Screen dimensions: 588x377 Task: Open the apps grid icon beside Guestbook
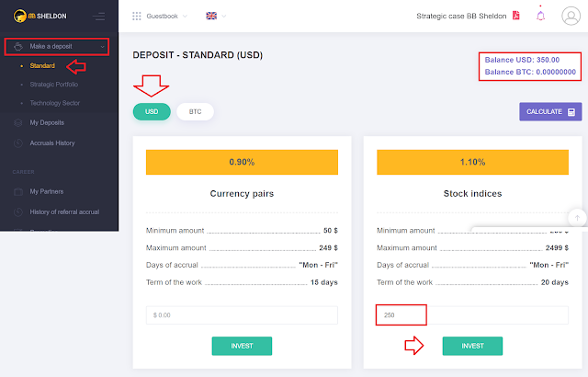pos(137,17)
